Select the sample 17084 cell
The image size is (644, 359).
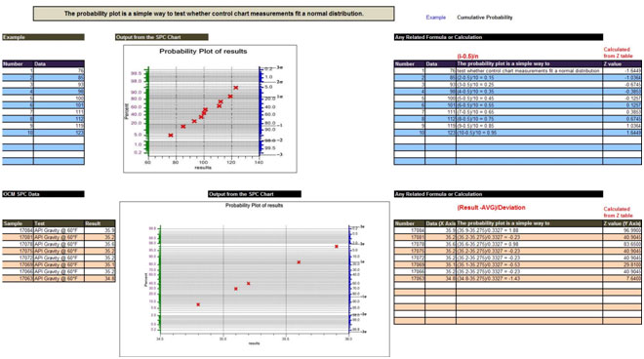tap(18, 230)
